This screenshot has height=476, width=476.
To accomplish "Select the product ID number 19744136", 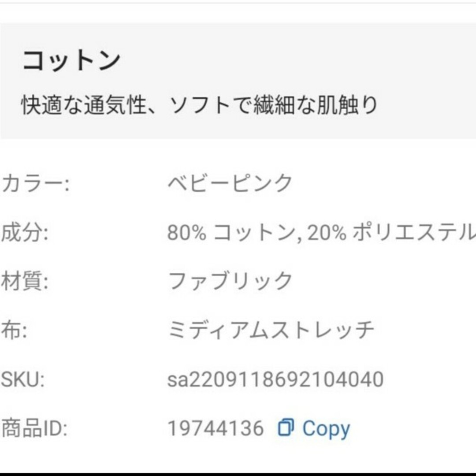I will point(216,428).
